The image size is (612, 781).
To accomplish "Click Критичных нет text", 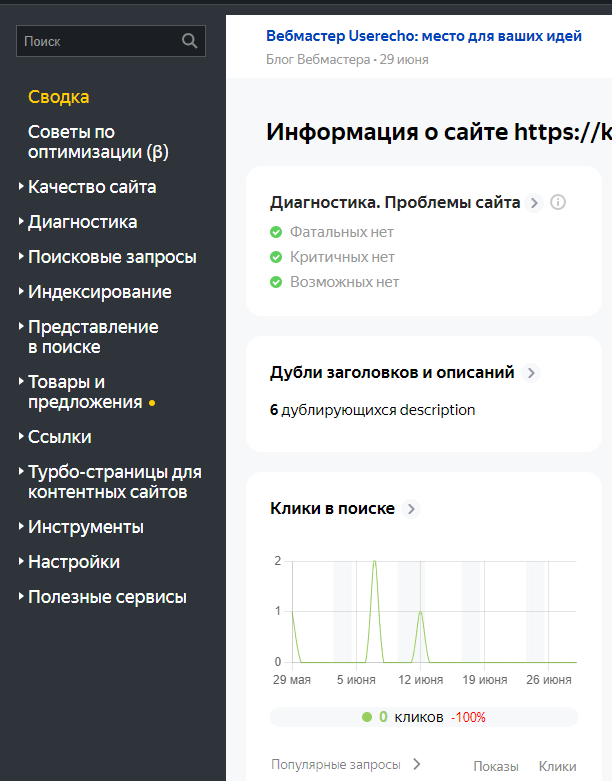I will click(342, 257).
